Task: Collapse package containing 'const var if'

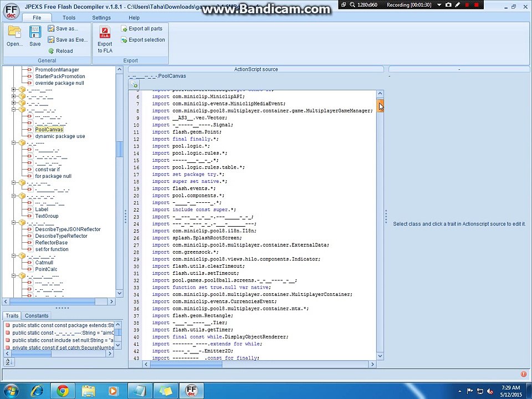Action: (x=13, y=143)
